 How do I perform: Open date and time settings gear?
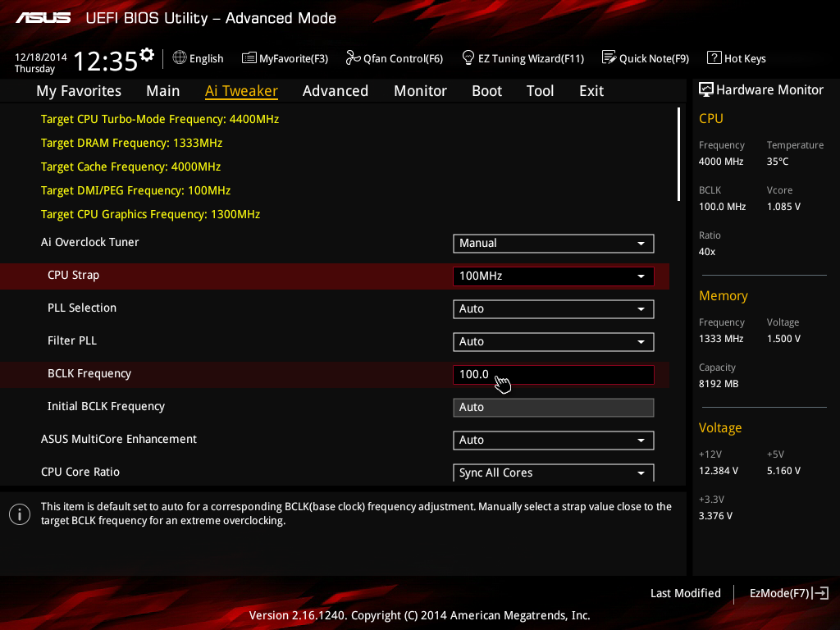[x=147, y=55]
